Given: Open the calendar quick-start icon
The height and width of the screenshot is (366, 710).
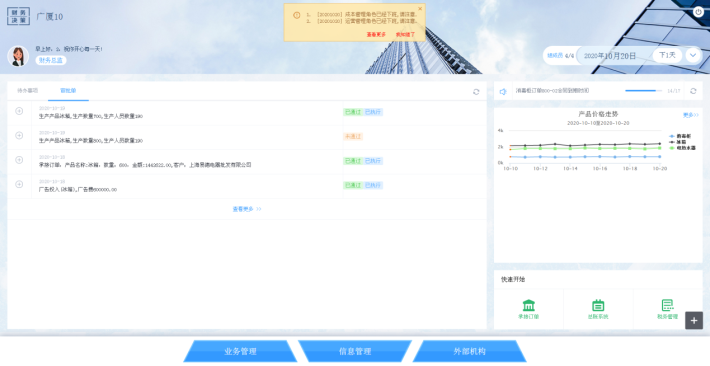Looking at the screenshot, I should coord(598,305).
